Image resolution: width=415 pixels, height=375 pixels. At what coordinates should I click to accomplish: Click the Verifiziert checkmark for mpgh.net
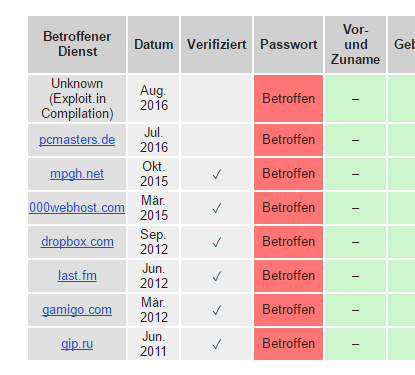217,174
